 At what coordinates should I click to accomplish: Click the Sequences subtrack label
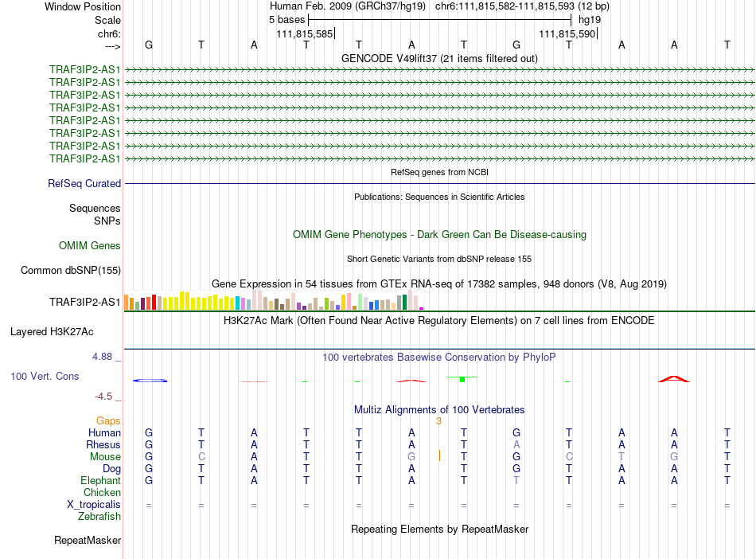click(95, 209)
